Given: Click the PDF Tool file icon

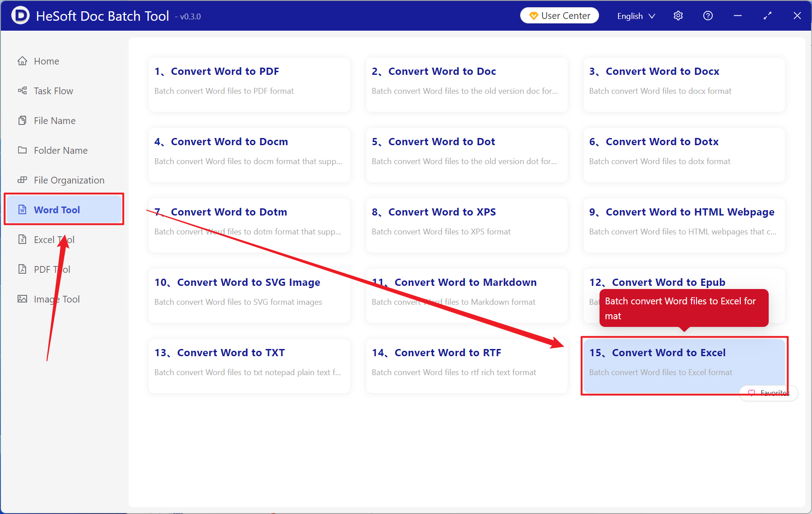Looking at the screenshot, I should 22,269.
